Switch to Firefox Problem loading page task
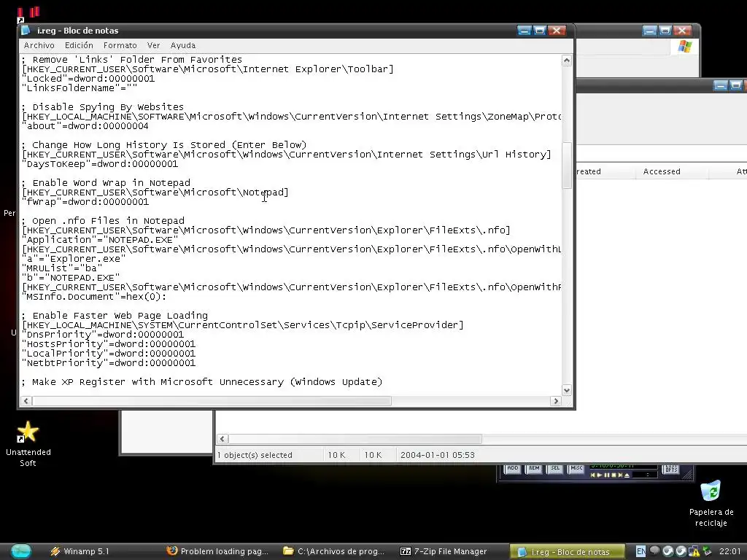 click(217, 551)
